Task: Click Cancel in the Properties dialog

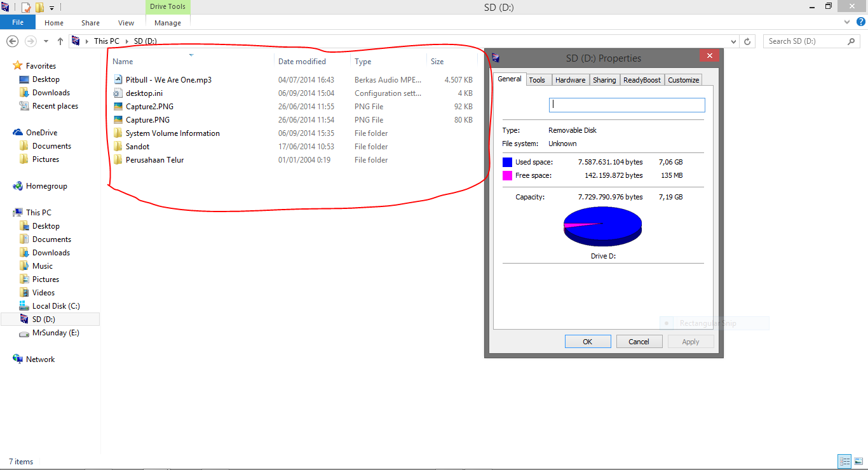Action: click(639, 342)
